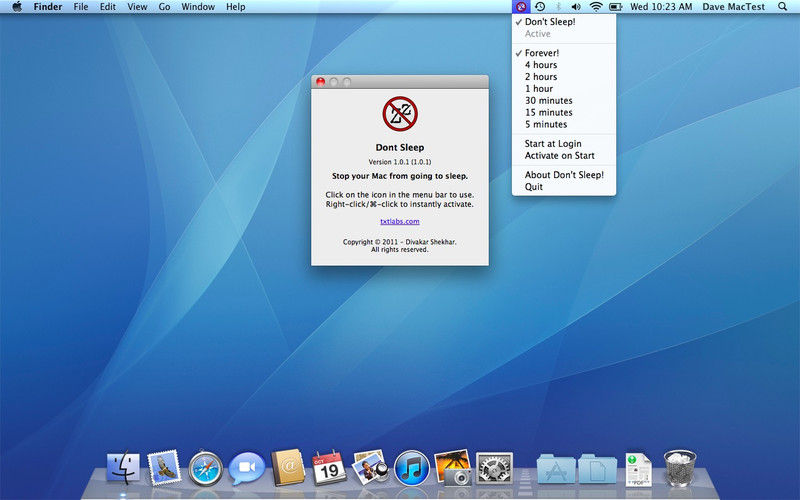This screenshot has height=500, width=800.
Task: Open Address Book in the Dock
Action: click(288, 467)
